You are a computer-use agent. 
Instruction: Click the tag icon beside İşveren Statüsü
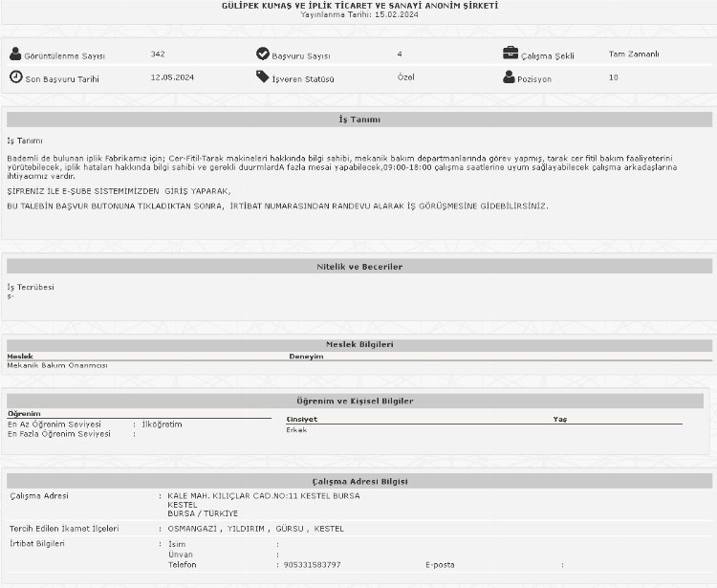click(263, 77)
